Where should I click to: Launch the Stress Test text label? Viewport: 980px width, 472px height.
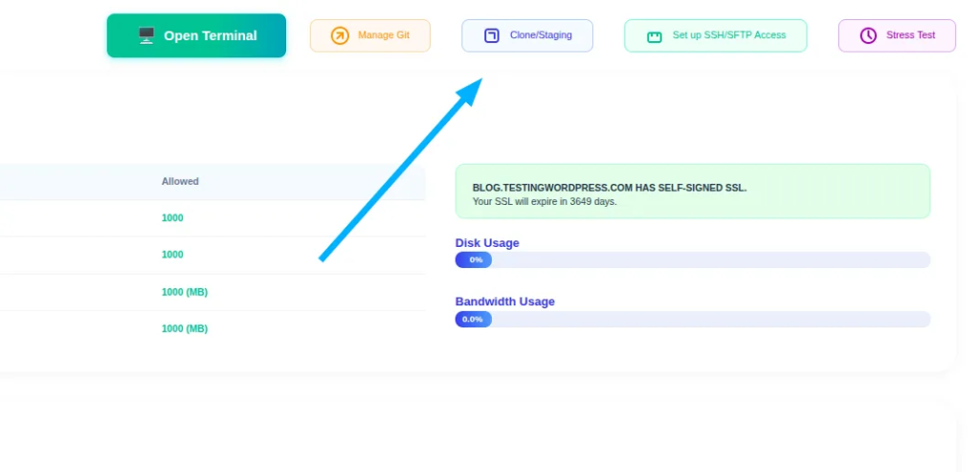click(910, 35)
